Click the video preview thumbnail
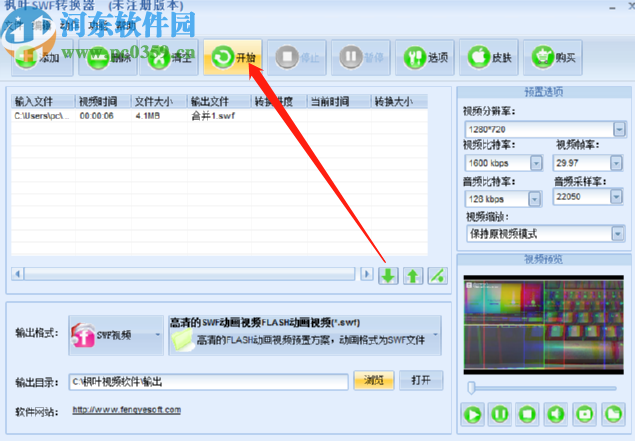 tap(543, 325)
